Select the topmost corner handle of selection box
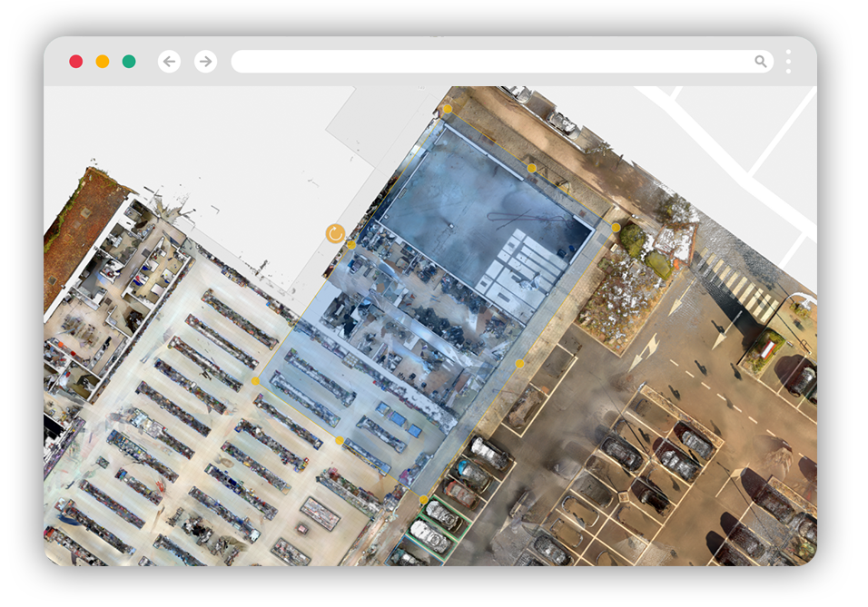The width and height of the screenshot is (868, 607). coord(447,109)
